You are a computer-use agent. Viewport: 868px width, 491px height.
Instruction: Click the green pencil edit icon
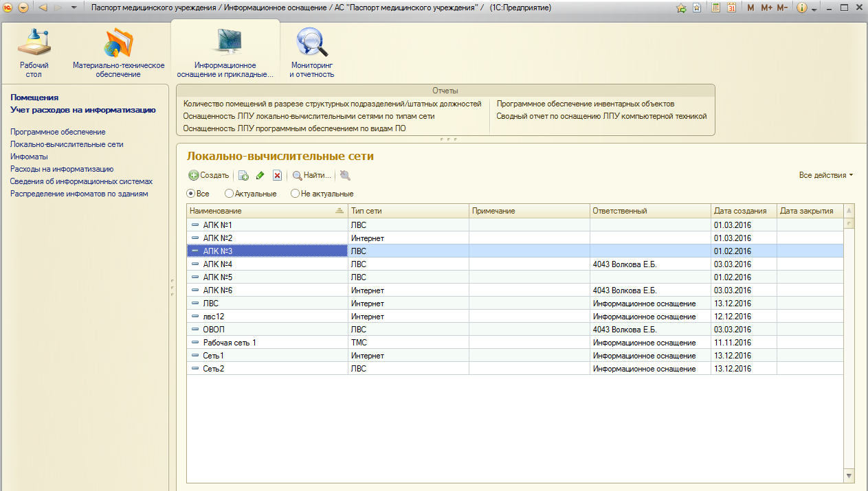260,176
